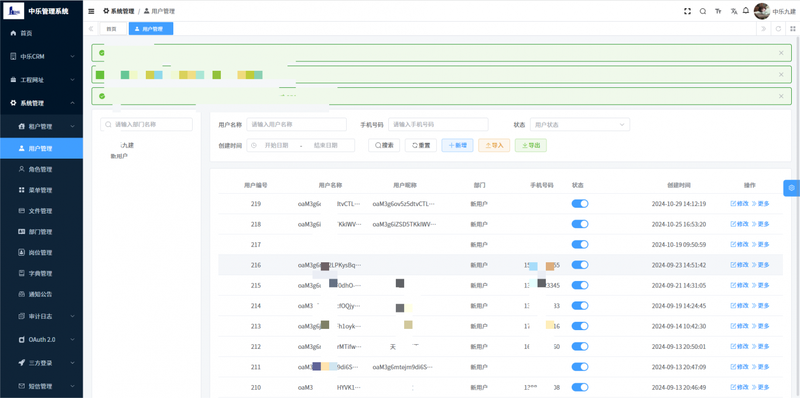Expand the 中乐CRM sidebar menu
Image resolution: width=800 pixels, height=398 pixels.
tap(41, 57)
